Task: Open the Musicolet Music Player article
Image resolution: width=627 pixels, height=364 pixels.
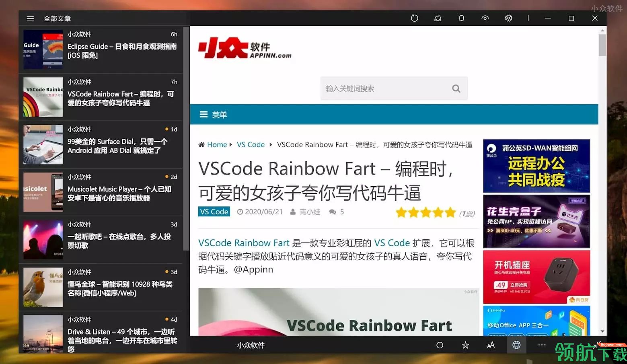Action: (x=101, y=192)
